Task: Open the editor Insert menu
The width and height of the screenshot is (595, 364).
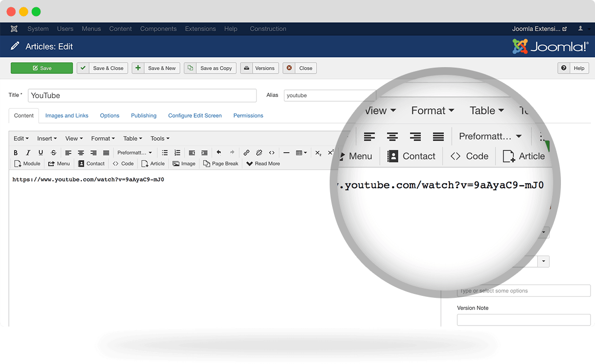Action: coord(47,139)
